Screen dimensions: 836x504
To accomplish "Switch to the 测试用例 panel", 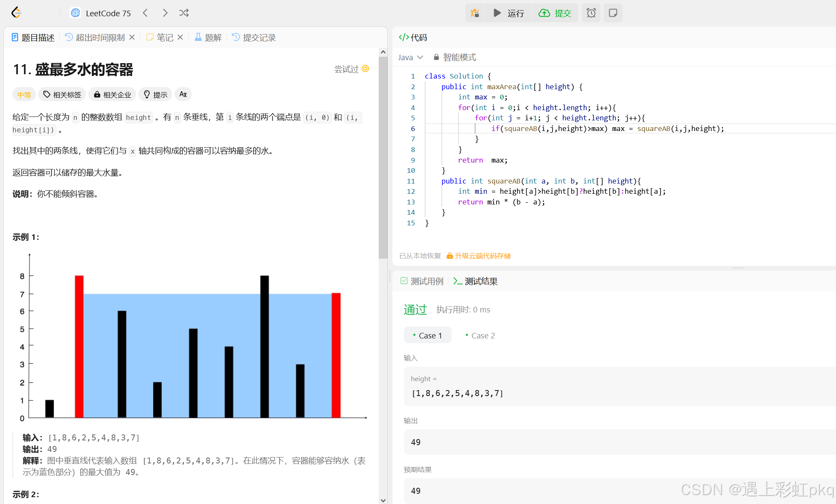I will tap(422, 281).
